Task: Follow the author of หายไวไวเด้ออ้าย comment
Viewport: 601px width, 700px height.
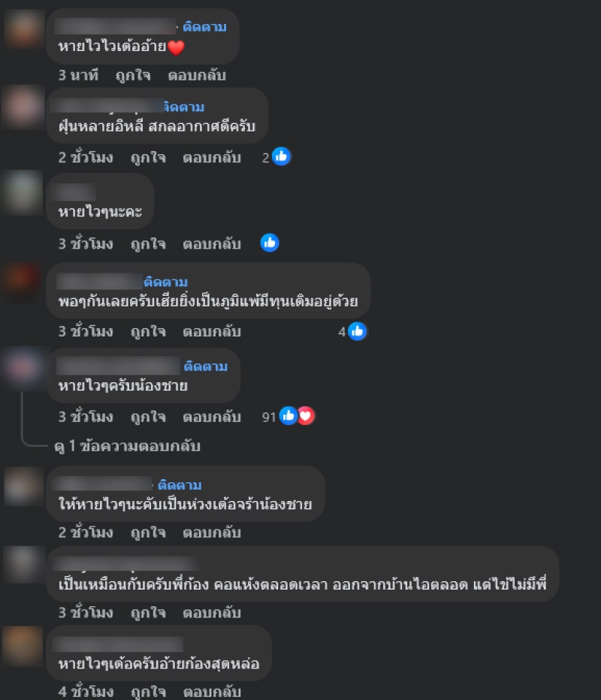Action: pyautogui.click(x=204, y=27)
